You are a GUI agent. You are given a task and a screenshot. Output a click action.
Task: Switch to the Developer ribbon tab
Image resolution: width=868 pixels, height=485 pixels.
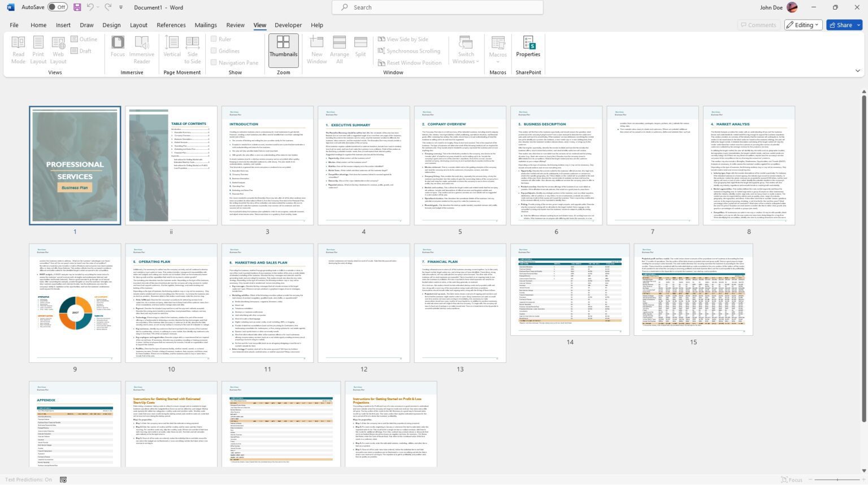(x=288, y=25)
